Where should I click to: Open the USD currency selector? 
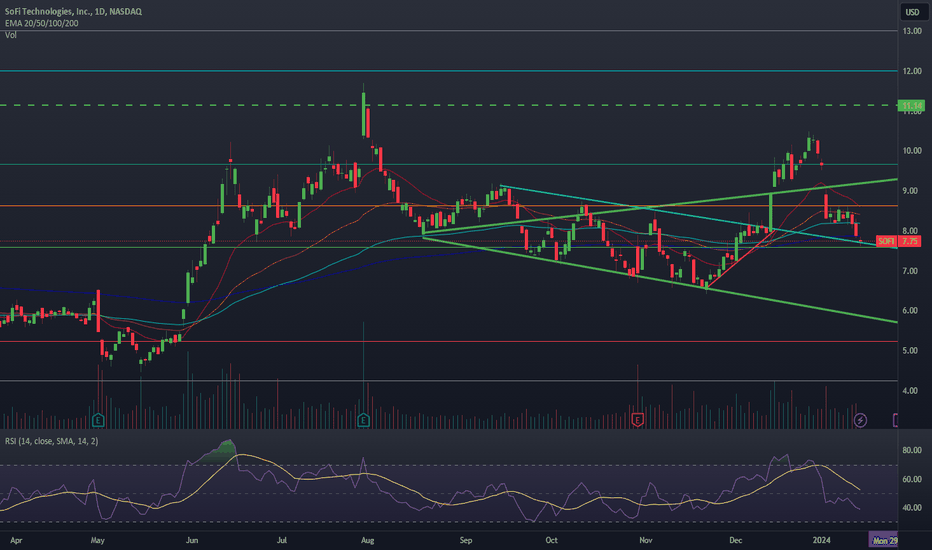(912, 12)
